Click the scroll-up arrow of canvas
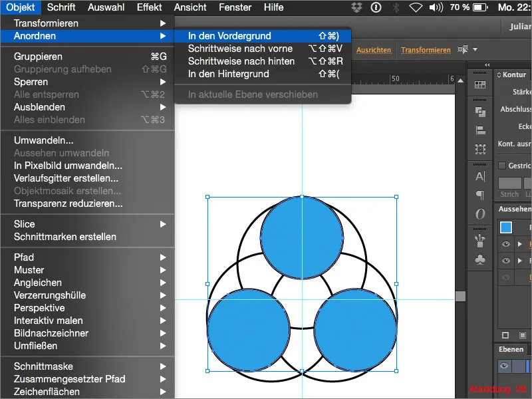 tap(460, 80)
